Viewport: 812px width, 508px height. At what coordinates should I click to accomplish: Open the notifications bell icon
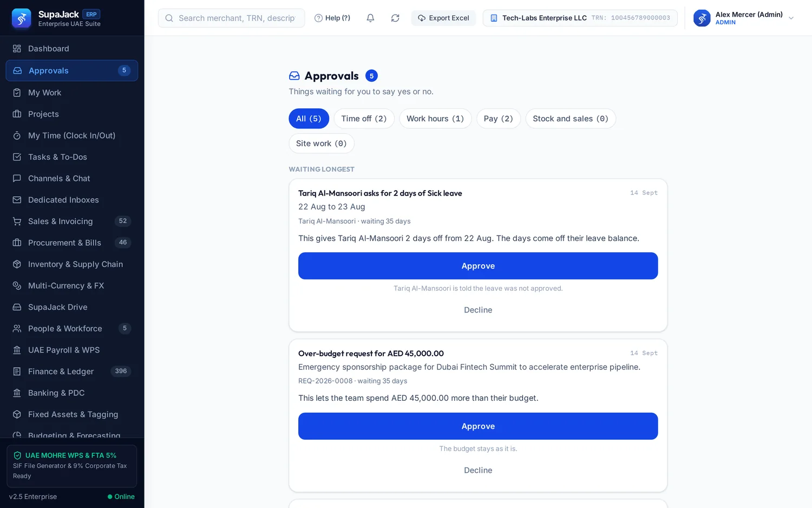[x=370, y=18]
